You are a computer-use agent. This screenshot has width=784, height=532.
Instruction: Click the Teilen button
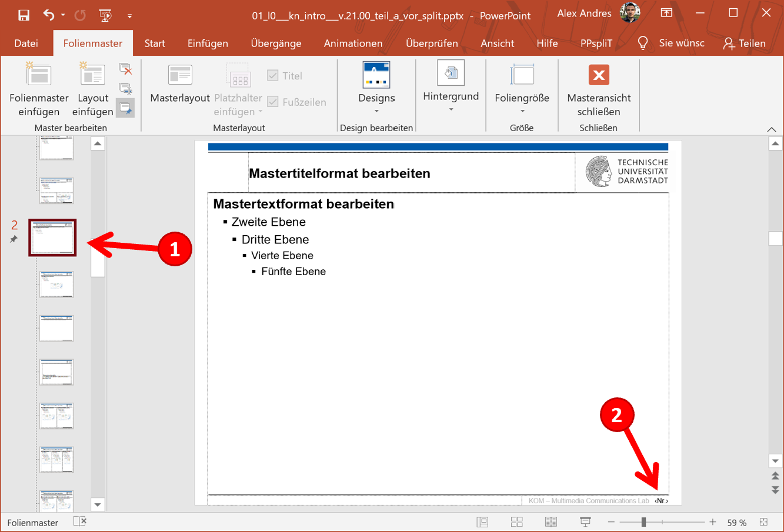click(x=745, y=43)
